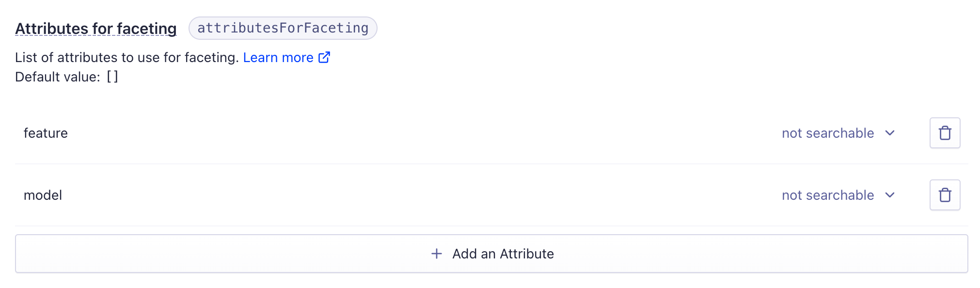Click the plus icon inside Add an Attribute
980x288 pixels.
coord(437,253)
